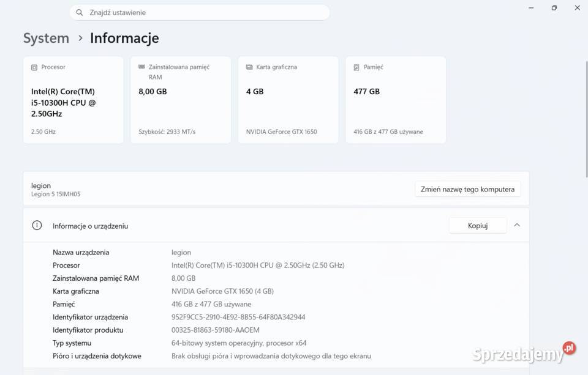Viewport: 588px width, 375px height.
Task: Click the Procesor chip icon
Action: click(34, 67)
